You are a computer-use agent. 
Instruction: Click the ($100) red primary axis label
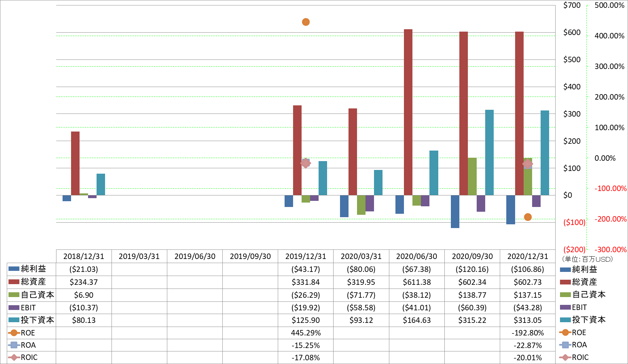574,222
